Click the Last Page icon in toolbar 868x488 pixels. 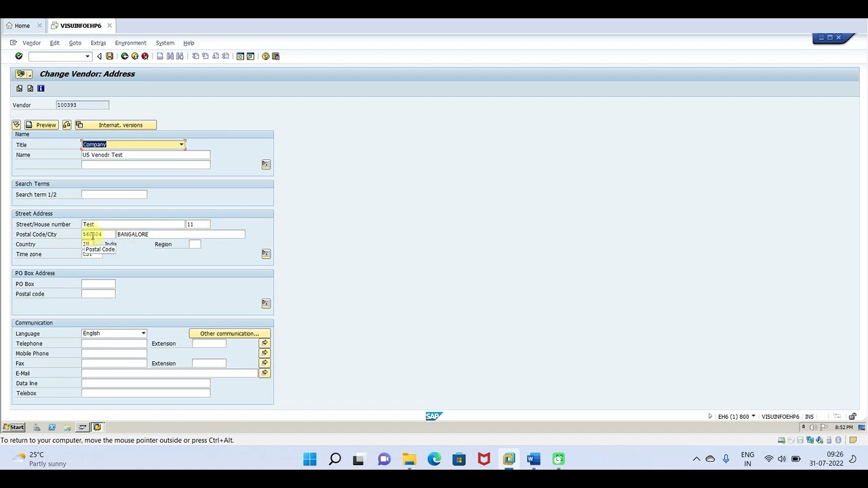click(x=226, y=56)
